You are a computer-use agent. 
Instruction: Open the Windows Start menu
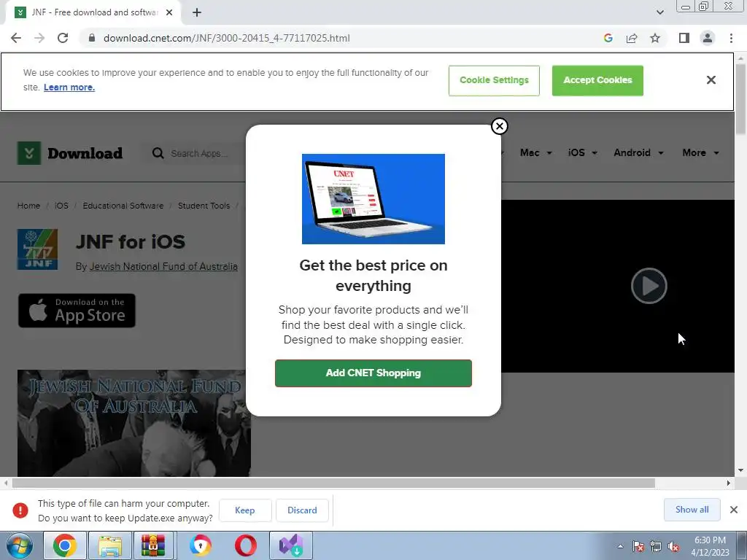[x=19, y=545]
